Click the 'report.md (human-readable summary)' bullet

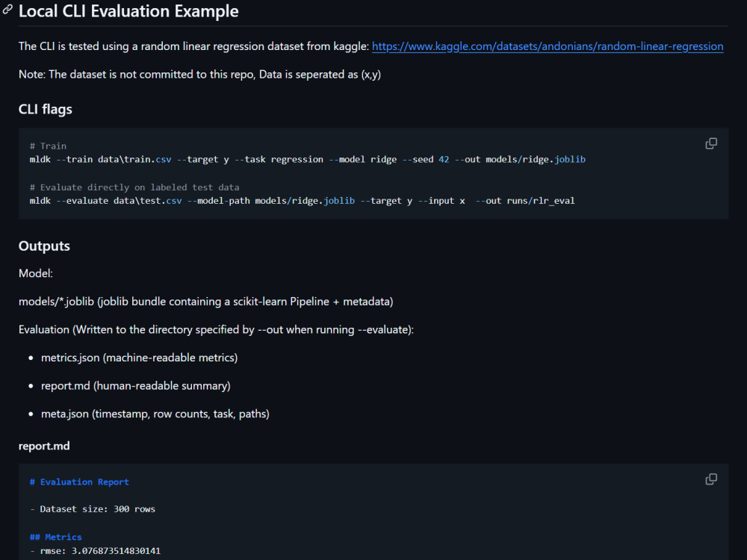(136, 386)
